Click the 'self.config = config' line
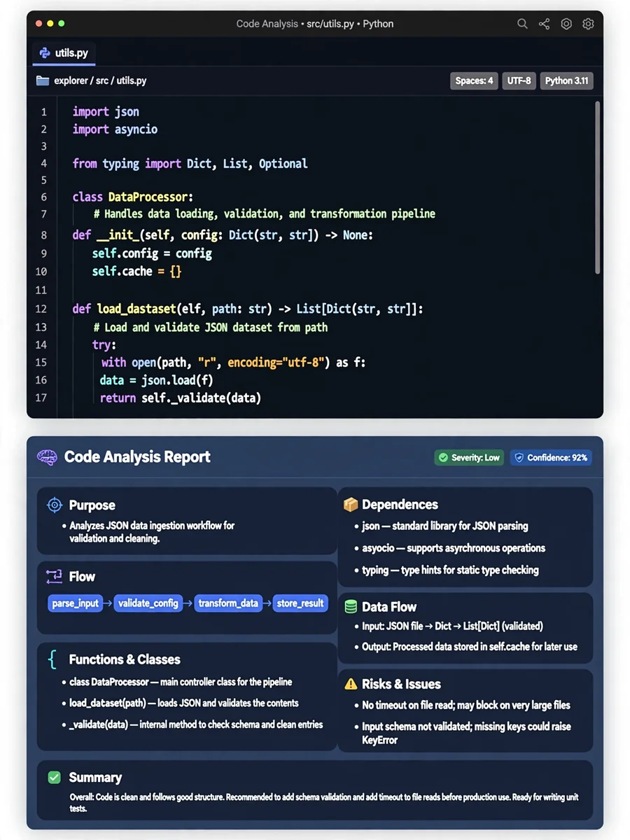This screenshot has height=840, width=630. [x=152, y=253]
